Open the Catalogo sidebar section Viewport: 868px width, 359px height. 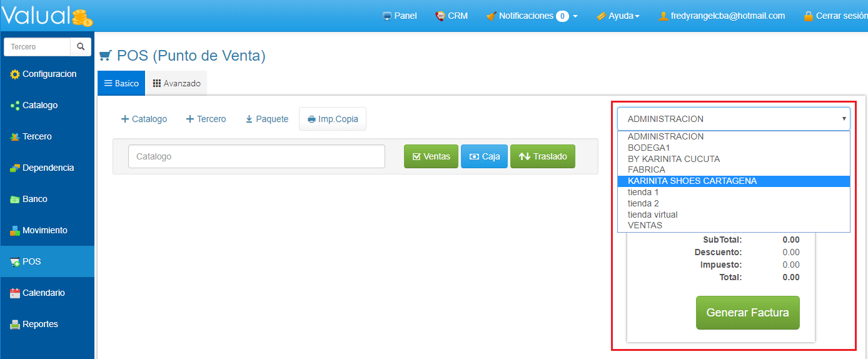pyautogui.click(x=40, y=105)
